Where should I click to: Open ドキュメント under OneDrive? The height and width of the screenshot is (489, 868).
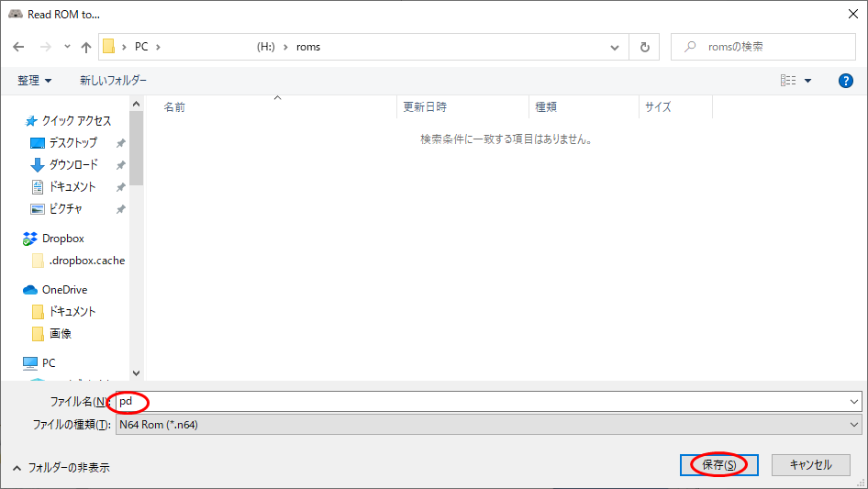[x=72, y=312]
